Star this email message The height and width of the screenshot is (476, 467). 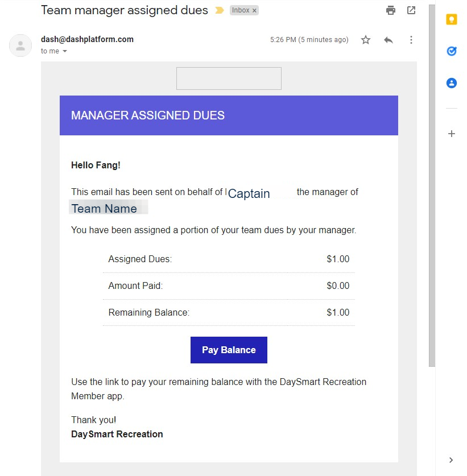[x=366, y=40]
